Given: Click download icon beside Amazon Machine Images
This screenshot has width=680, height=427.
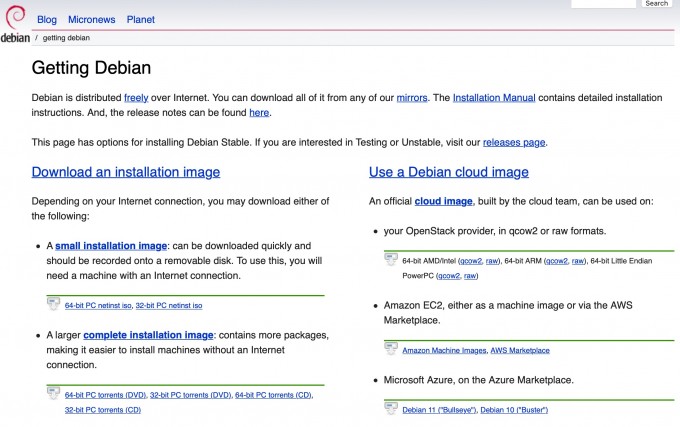Looking at the screenshot, I should [x=392, y=348].
